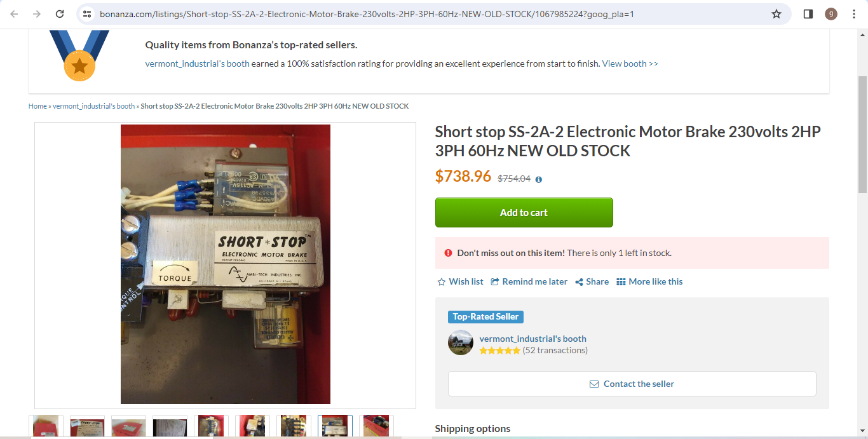Bookmark this page with the star icon
Screen dimensions: 868x439
pos(776,14)
